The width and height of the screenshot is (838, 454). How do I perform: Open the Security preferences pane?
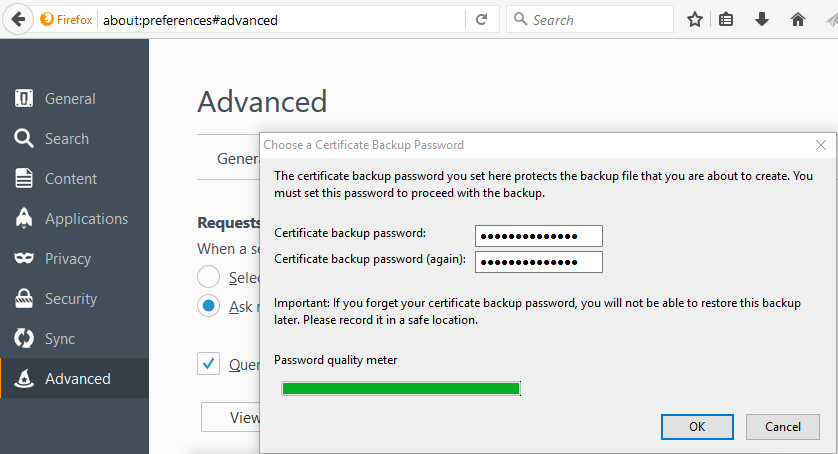click(70, 299)
